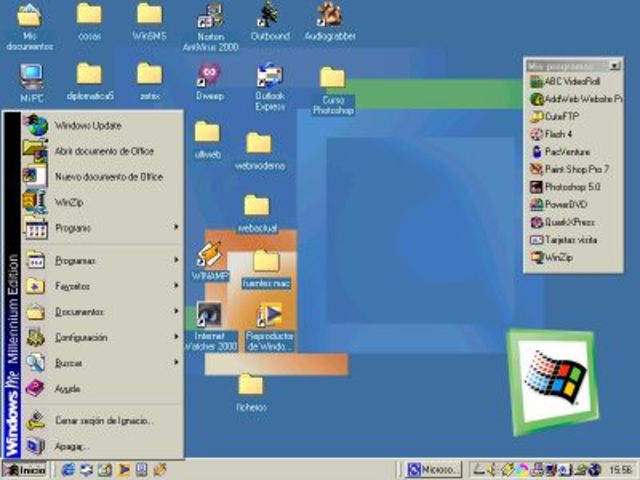This screenshot has width=640, height=480.
Task: Expand the Favoritos submenu
Action: pos(102,286)
